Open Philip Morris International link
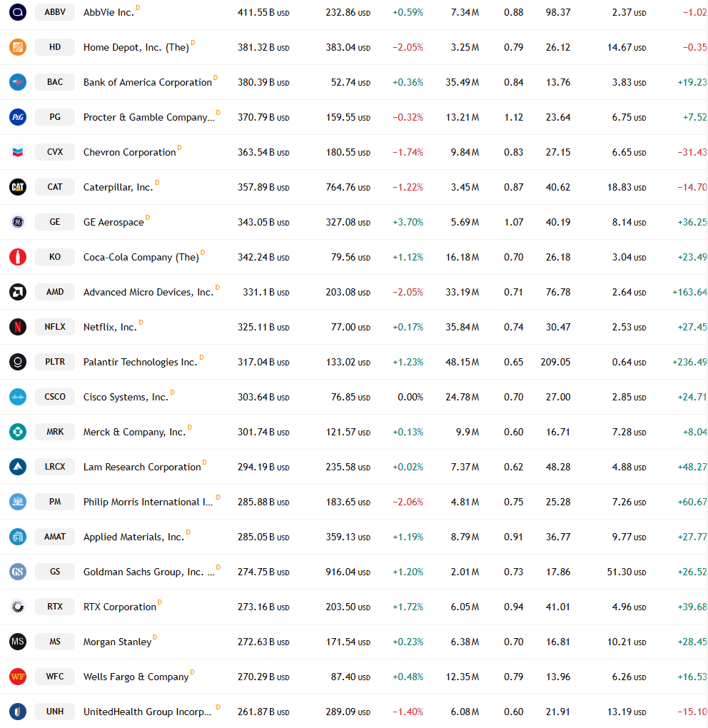 [148, 502]
